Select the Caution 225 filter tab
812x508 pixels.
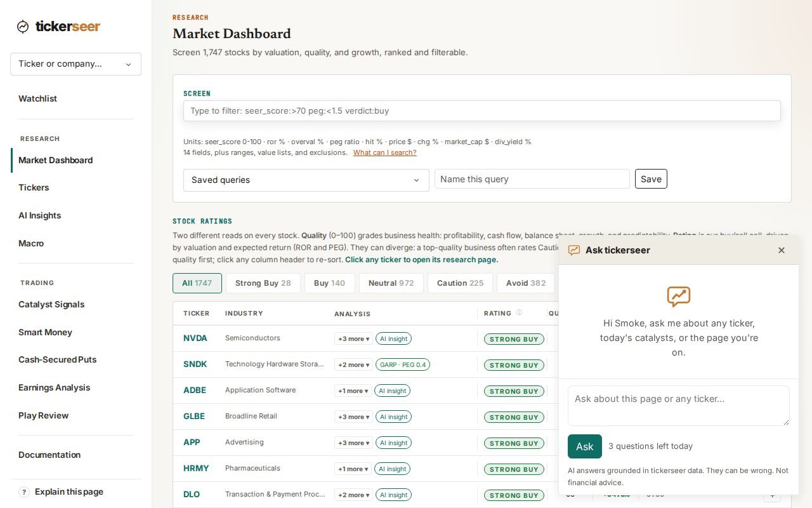460,283
